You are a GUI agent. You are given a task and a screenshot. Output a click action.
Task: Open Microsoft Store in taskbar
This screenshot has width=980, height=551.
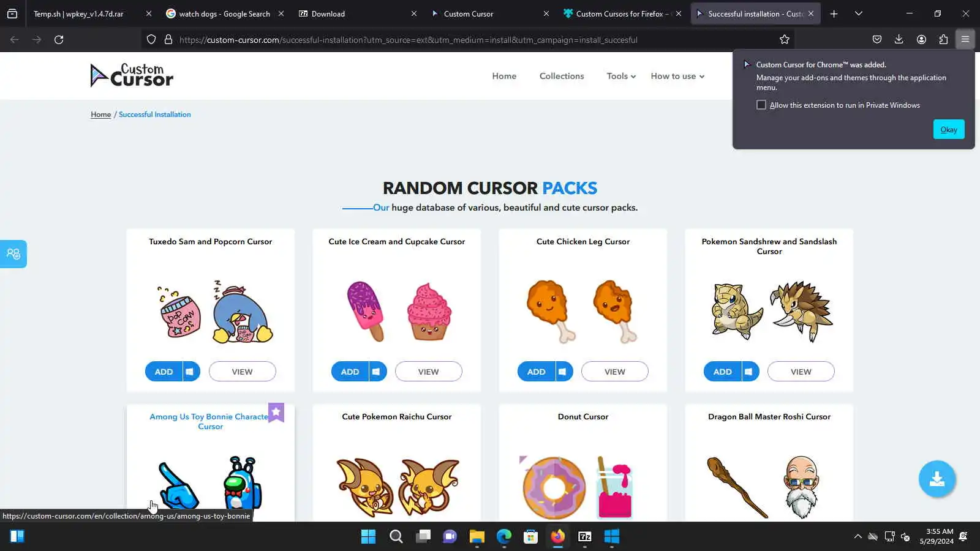(x=530, y=536)
